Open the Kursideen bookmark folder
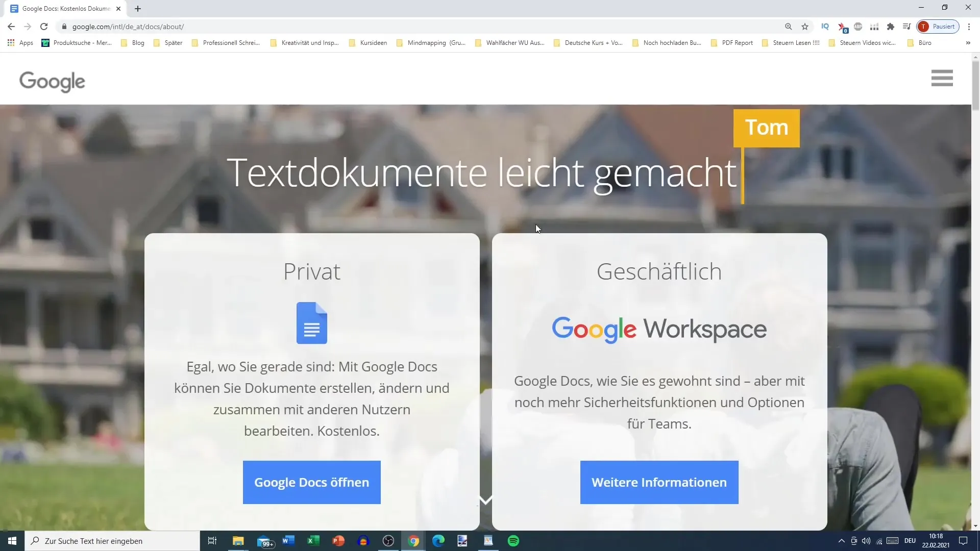This screenshot has width=980, height=551. (x=368, y=43)
